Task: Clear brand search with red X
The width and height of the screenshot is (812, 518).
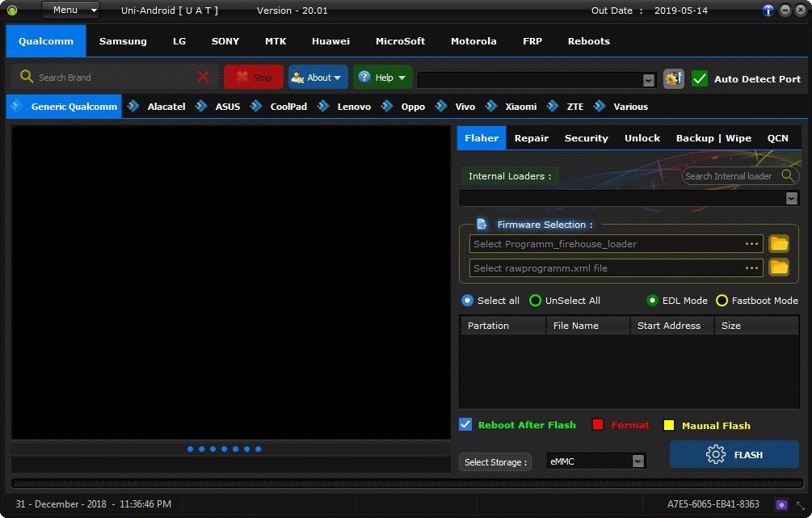Action: [x=204, y=77]
